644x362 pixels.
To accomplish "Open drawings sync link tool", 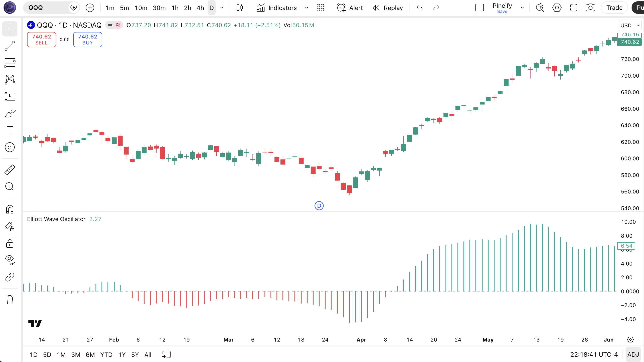I will click(10, 277).
